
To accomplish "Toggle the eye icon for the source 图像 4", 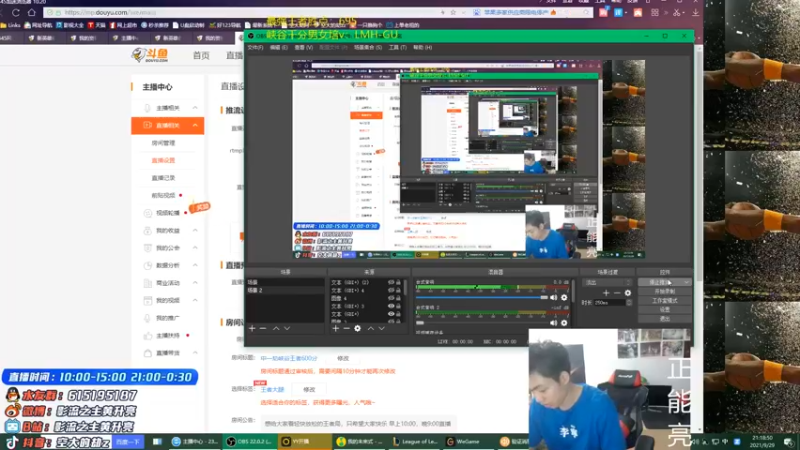I will [x=391, y=298].
